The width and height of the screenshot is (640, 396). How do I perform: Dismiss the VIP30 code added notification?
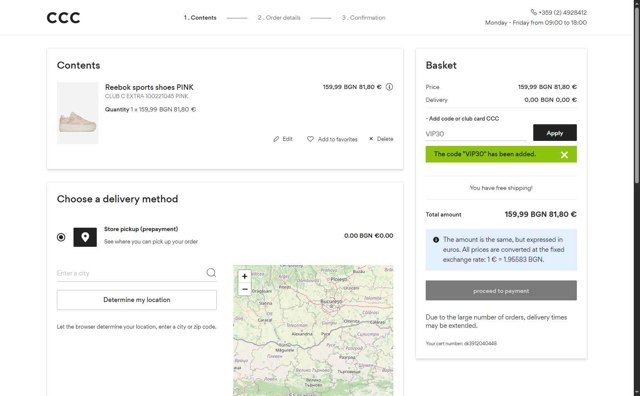tap(564, 155)
